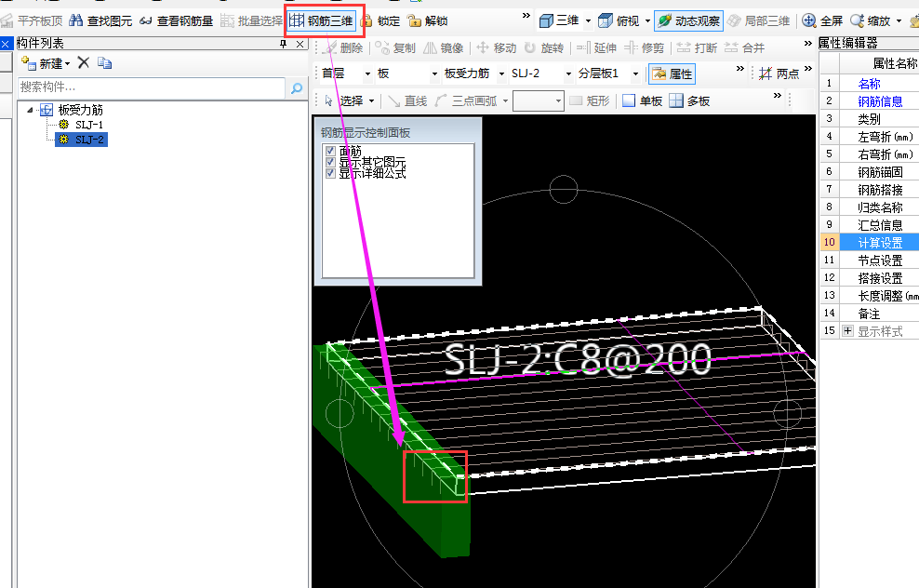Screen dimensions: 919x588
Task: Select the 多板 multi slab mode
Action: [x=690, y=100]
